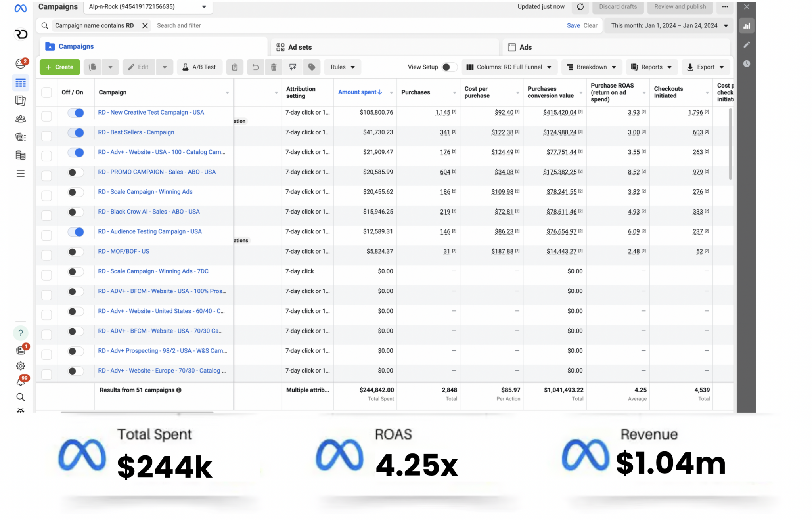Viewport: 812px width, 520px height.
Task: Click the Search and filter input field
Action: [357, 25]
